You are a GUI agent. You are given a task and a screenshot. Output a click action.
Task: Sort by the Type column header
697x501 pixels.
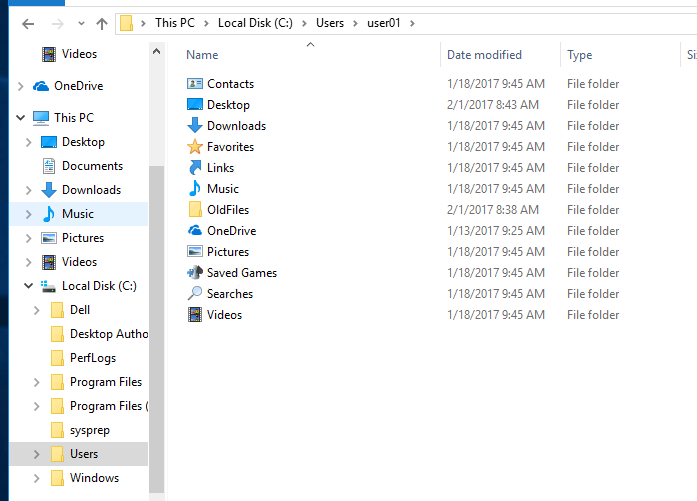[580, 55]
